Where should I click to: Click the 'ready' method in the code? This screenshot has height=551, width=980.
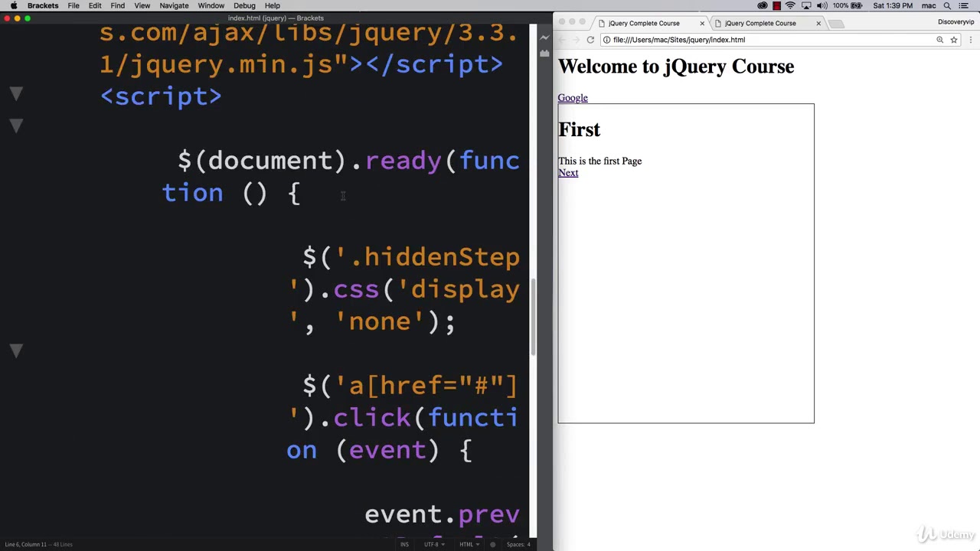403,161
